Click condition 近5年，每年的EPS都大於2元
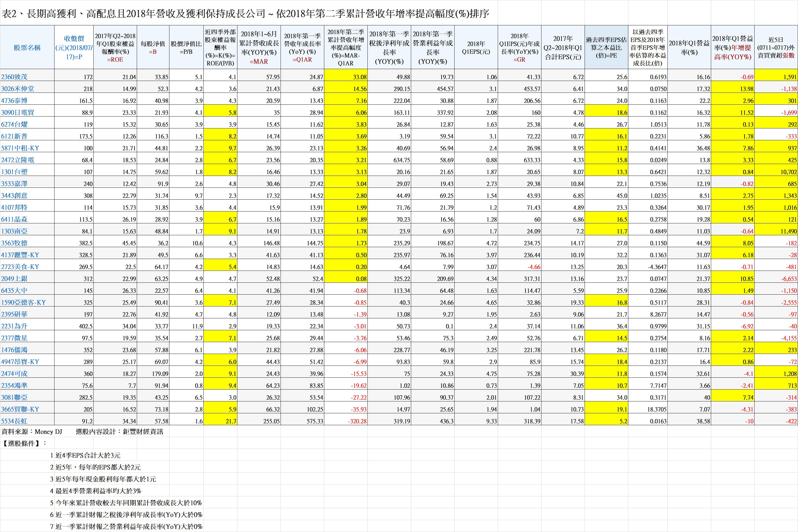The width and height of the screenshot is (798, 532). tap(98, 467)
